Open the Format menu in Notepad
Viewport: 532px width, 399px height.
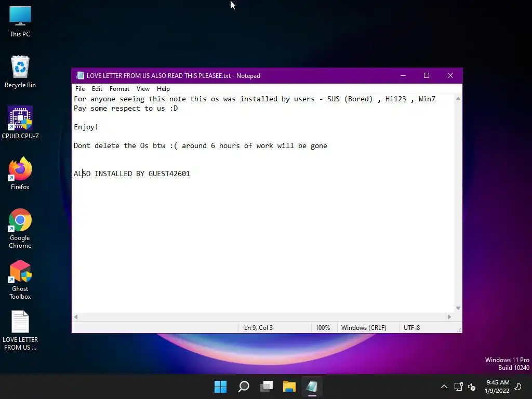click(x=119, y=89)
